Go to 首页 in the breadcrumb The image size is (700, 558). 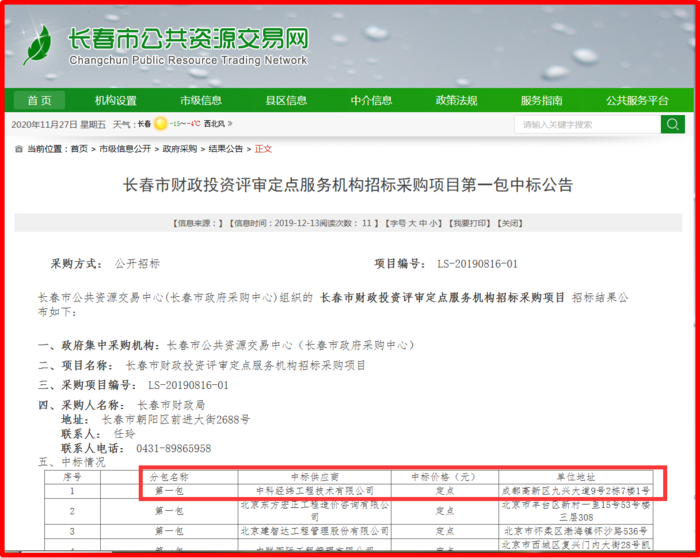(x=79, y=149)
